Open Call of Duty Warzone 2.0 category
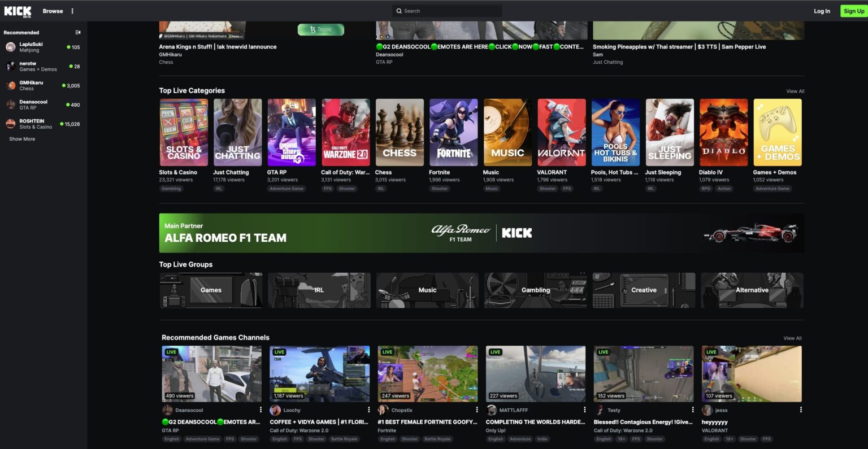The image size is (868, 449). 346,133
